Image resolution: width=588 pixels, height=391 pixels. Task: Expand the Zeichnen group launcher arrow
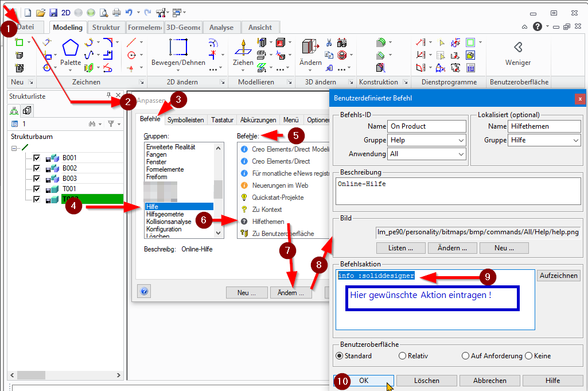[141, 82]
